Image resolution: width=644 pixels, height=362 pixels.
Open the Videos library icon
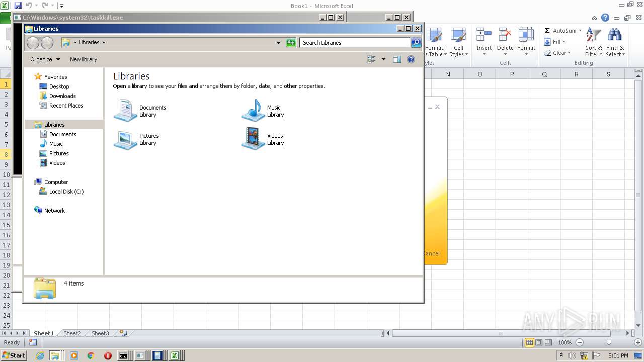tap(253, 139)
